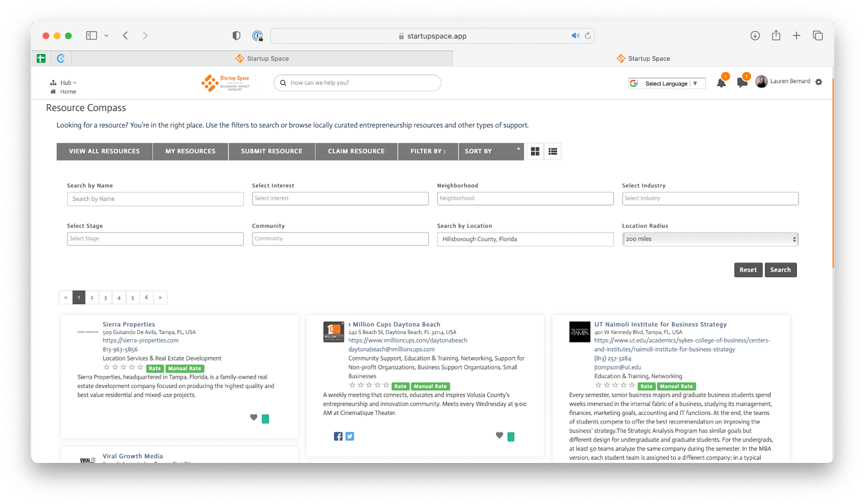Favorite 1 Million Cups Daytona Beach
The width and height of the screenshot is (865, 504).
point(500,435)
